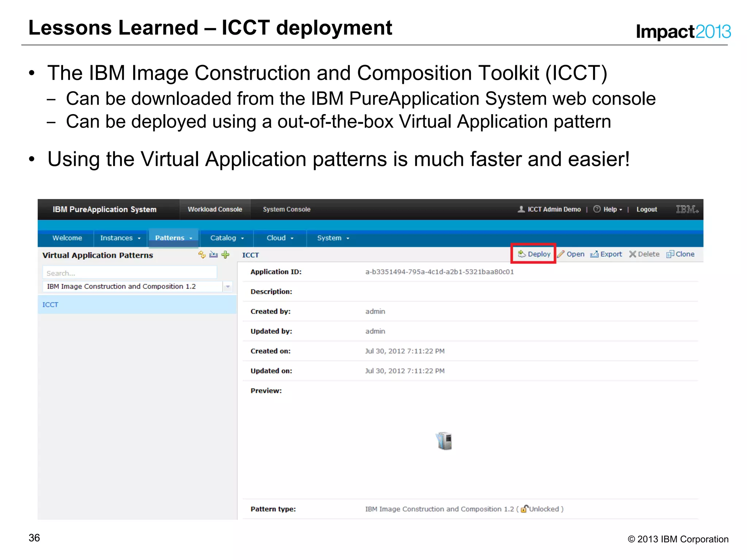Click the Application ID value text

coord(440,272)
